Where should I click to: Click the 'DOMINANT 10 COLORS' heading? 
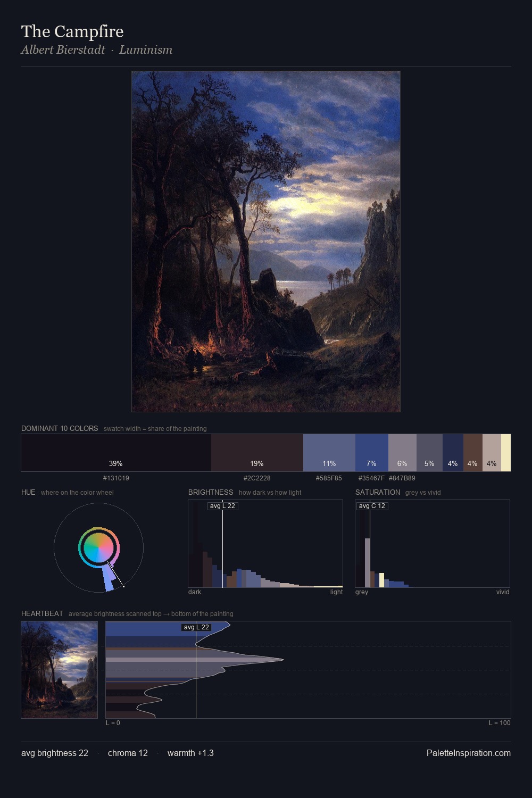coord(60,428)
